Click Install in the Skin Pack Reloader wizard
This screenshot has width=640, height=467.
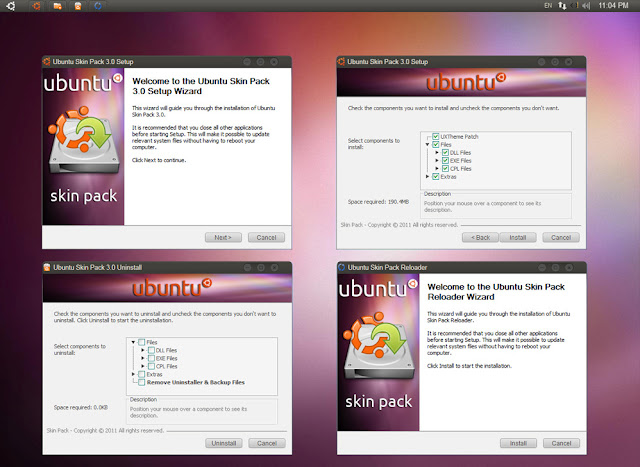518,443
